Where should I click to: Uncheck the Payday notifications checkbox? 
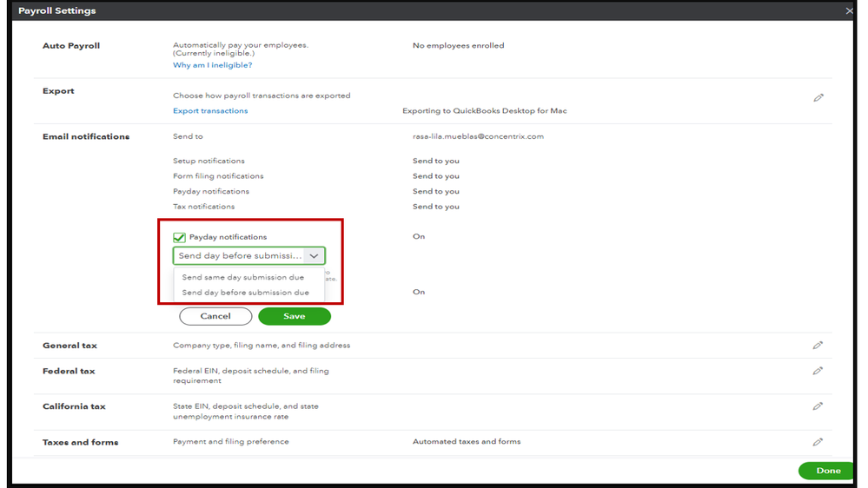(x=179, y=237)
